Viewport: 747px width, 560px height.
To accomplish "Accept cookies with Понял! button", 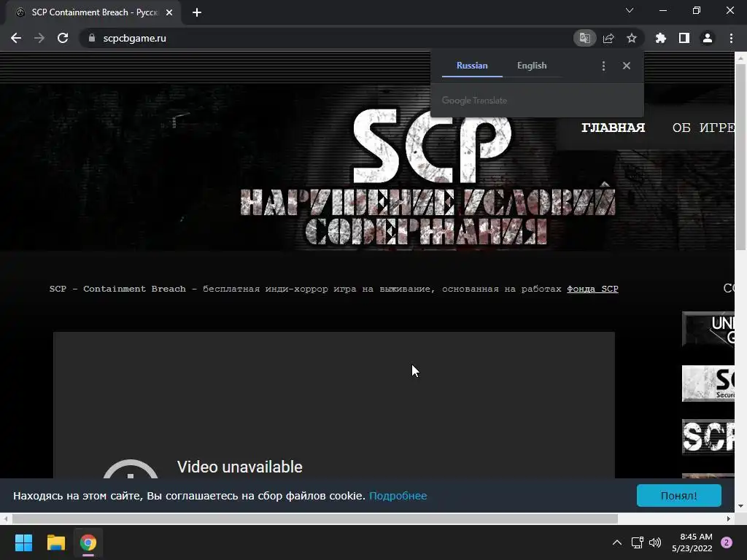I will click(679, 496).
